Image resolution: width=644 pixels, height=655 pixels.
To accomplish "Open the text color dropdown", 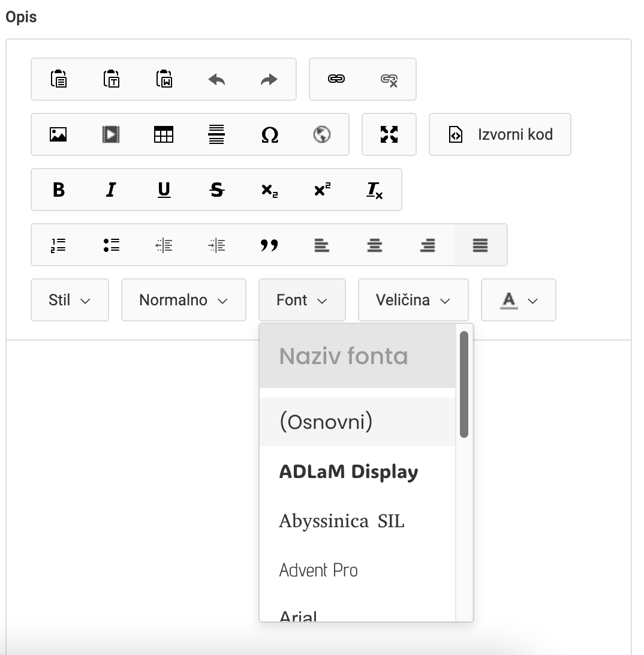I will tap(518, 300).
